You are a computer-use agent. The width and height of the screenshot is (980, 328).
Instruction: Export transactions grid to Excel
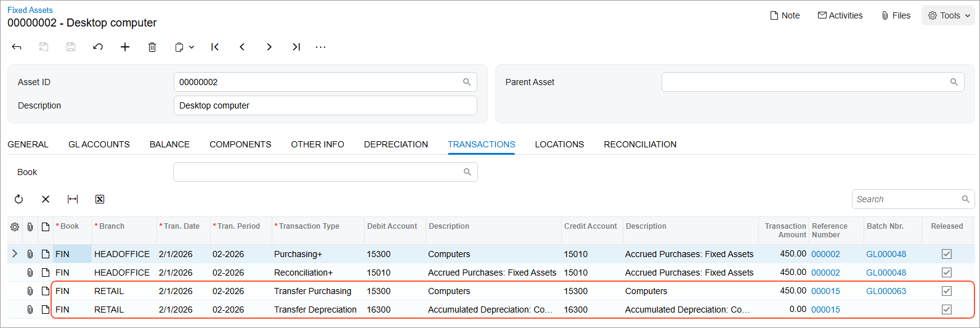pyautogui.click(x=100, y=199)
